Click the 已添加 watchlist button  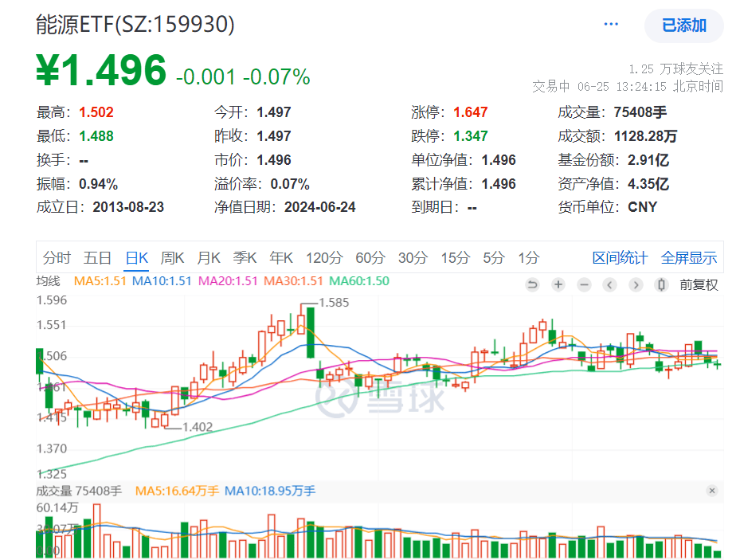684,25
